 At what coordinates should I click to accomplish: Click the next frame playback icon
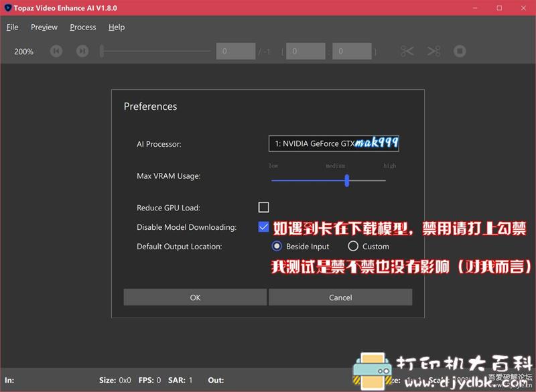[x=82, y=52]
